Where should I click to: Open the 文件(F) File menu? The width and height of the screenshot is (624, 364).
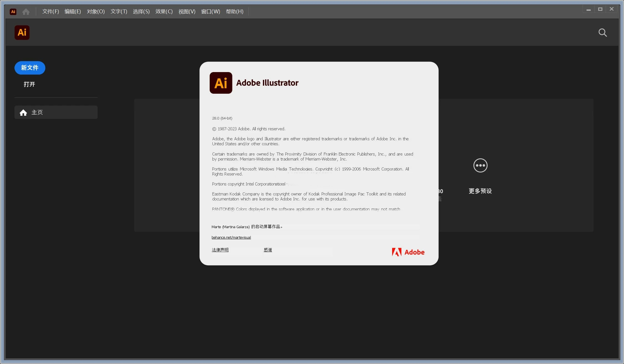50,11
